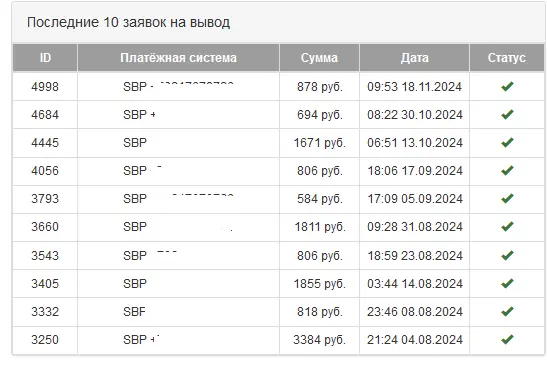The image size is (547, 371).
Task: Click the status checkmark for request 3543
Action: 507,255
